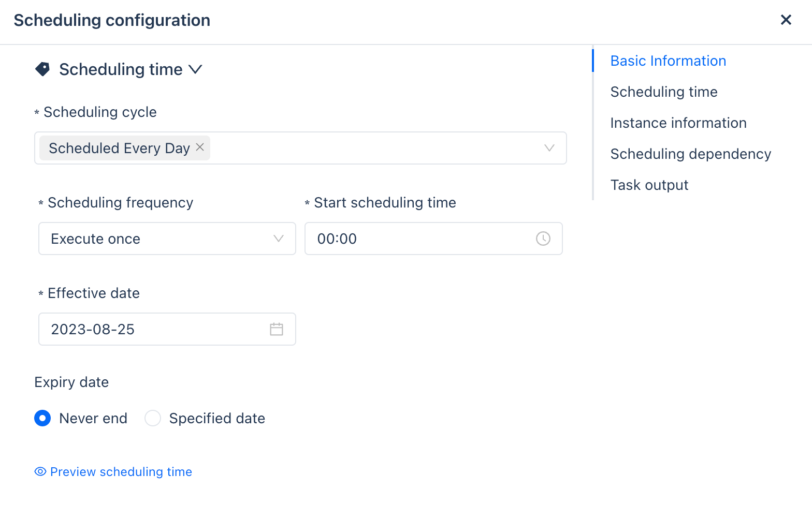This screenshot has height=505, width=812.
Task: Select the Never end radio button
Action: pyautogui.click(x=42, y=418)
